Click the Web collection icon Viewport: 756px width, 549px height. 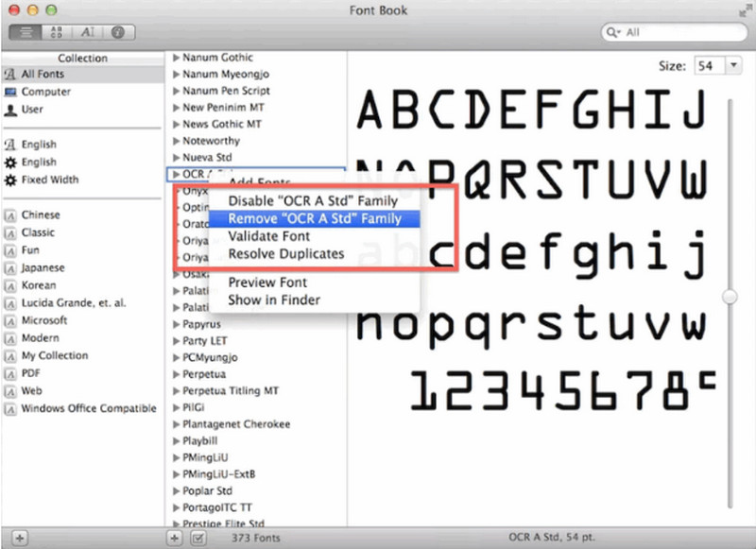tap(10, 391)
